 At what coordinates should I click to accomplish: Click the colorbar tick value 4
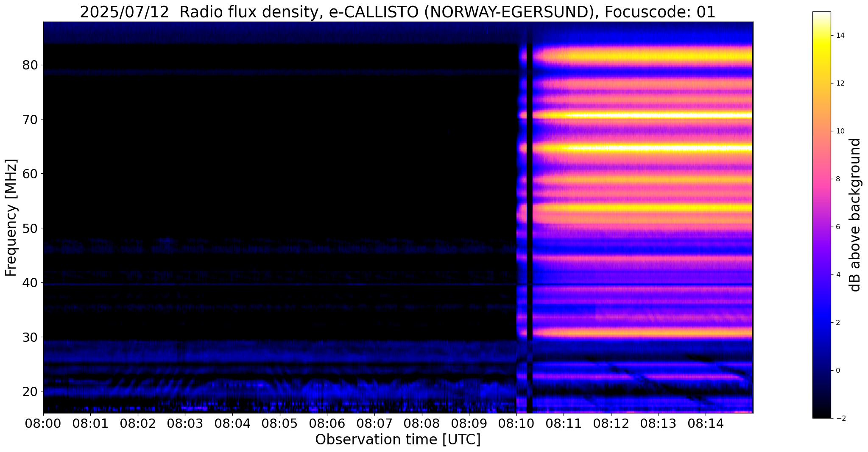pos(837,275)
